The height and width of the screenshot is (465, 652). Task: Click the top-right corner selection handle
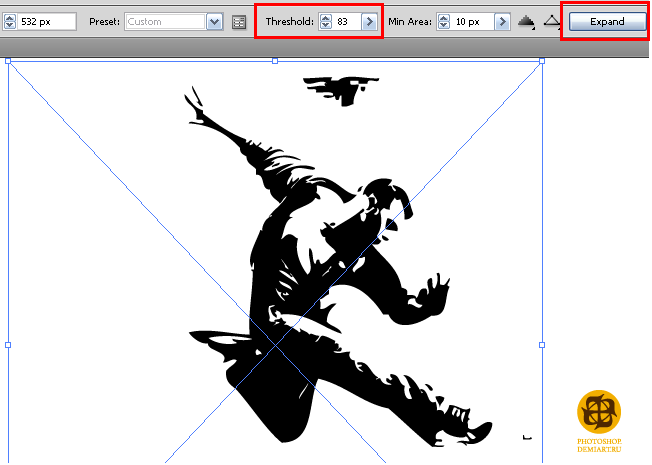[542, 61]
